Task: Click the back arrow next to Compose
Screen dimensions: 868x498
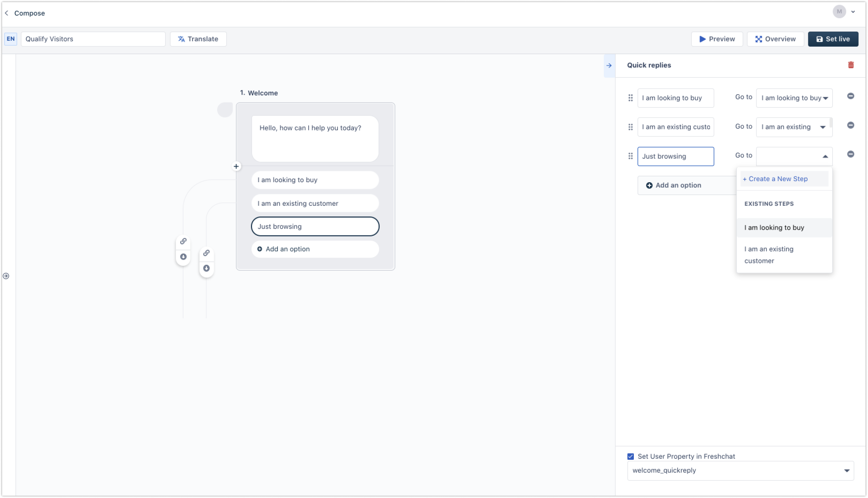Action: [x=7, y=13]
